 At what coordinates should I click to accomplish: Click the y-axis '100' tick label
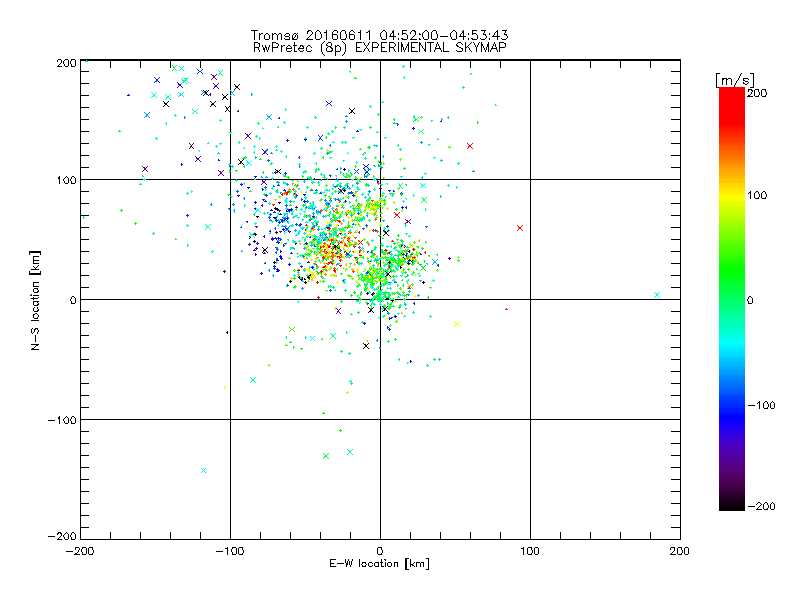pos(66,180)
